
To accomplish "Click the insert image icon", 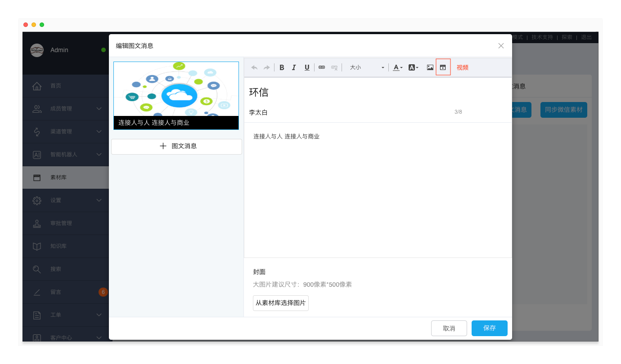I will pyautogui.click(x=430, y=67).
